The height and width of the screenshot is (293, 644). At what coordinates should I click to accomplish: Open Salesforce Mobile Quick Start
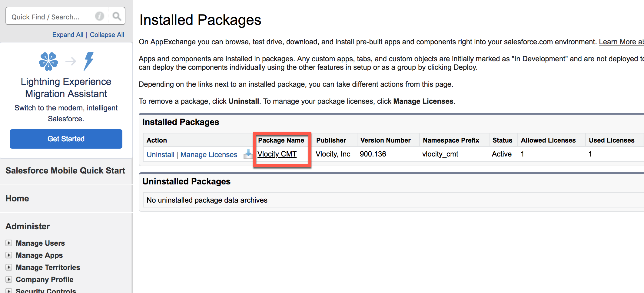pyautogui.click(x=65, y=170)
